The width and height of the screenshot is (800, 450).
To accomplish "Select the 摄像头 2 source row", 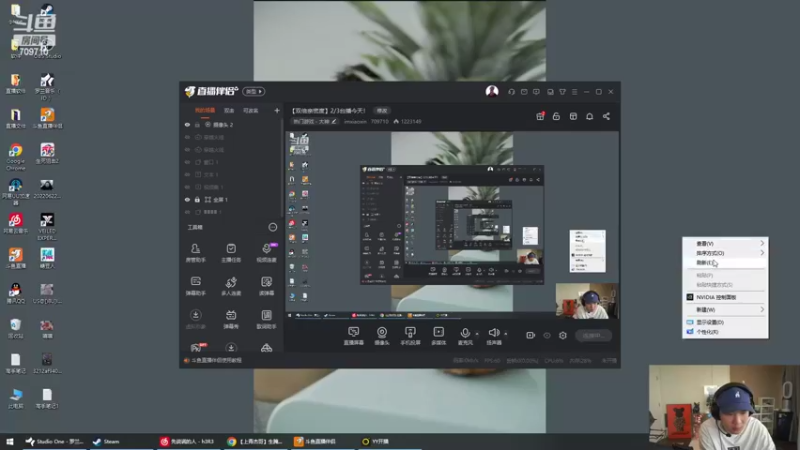I will 231,124.
